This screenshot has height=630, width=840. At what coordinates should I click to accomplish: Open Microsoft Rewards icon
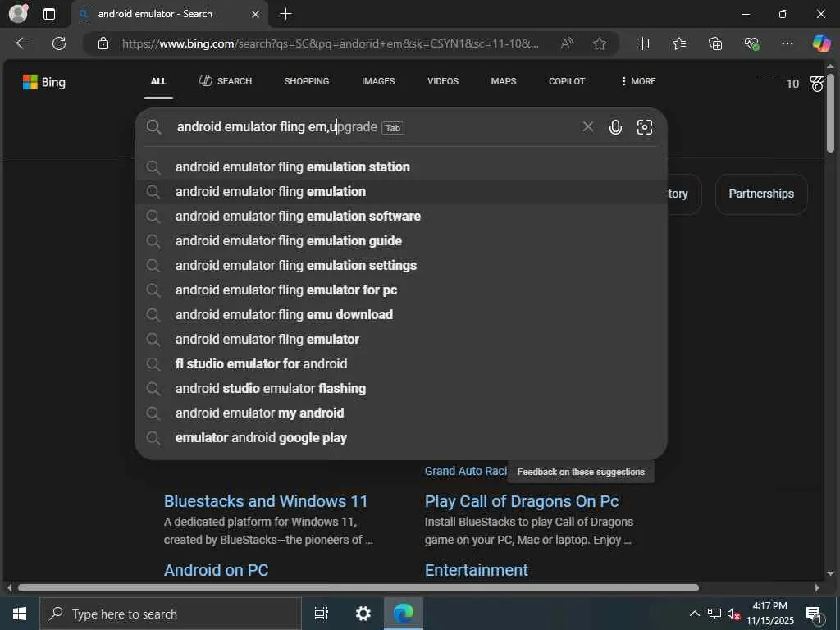[817, 84]
